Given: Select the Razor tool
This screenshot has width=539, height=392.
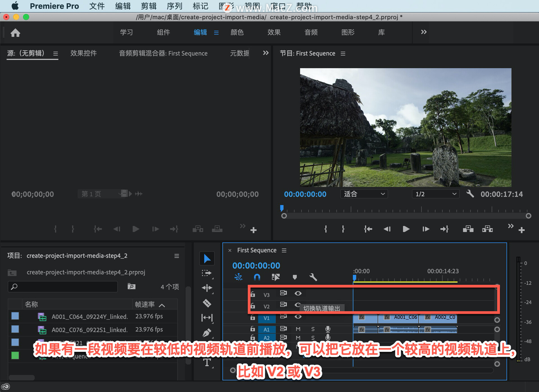Looking at the screenshot, I should (207, 303).
